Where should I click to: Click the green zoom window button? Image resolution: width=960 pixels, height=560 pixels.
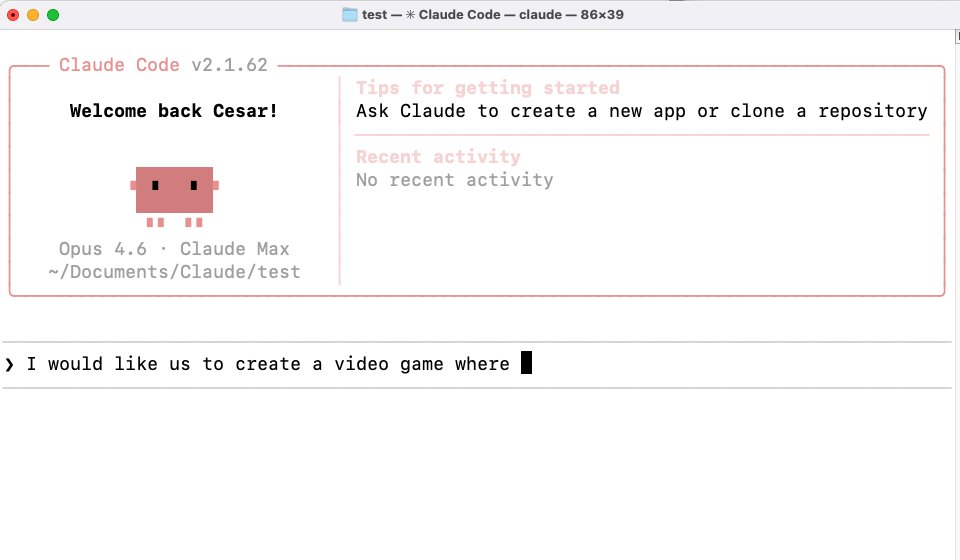click(53, 15)
